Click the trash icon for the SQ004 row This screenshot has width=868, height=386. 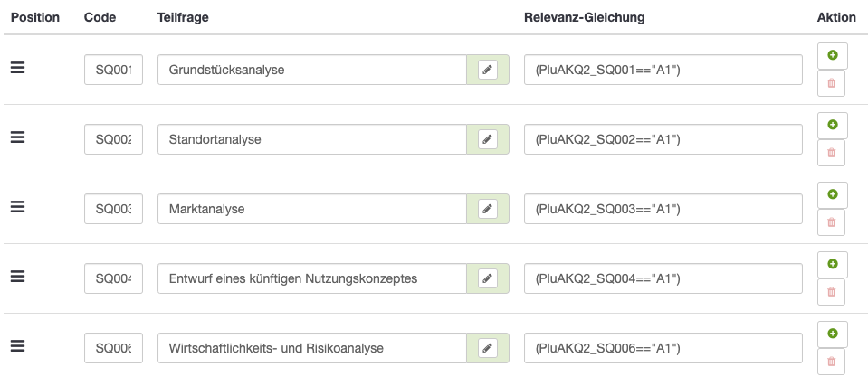[x=832, y=293]
